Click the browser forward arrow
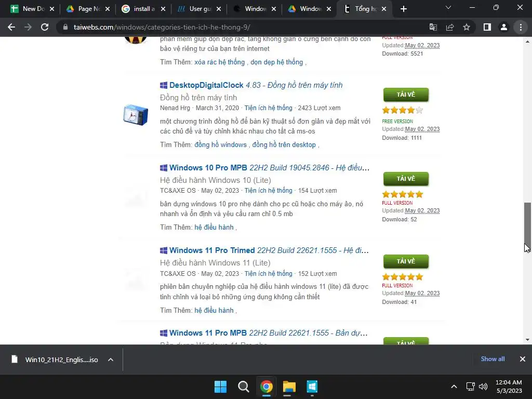The width and height of the screenshot is (532, 399). click(x=28, y=27)
